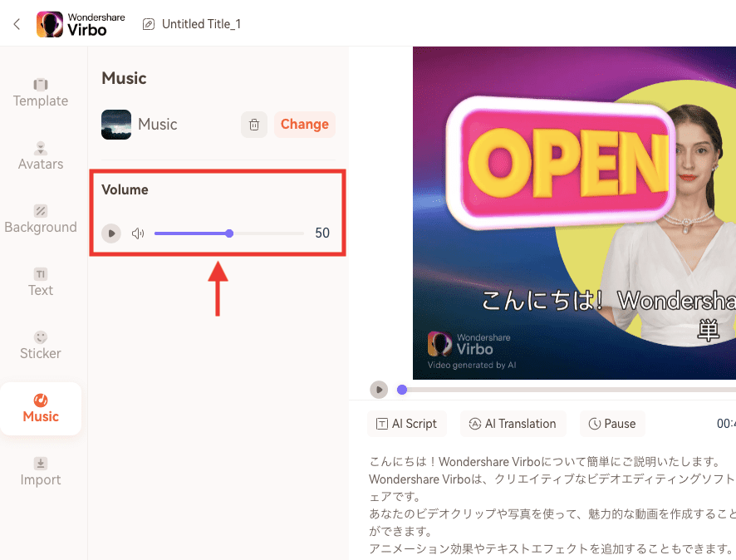Click the Japanese script text area

coord(552,505)
